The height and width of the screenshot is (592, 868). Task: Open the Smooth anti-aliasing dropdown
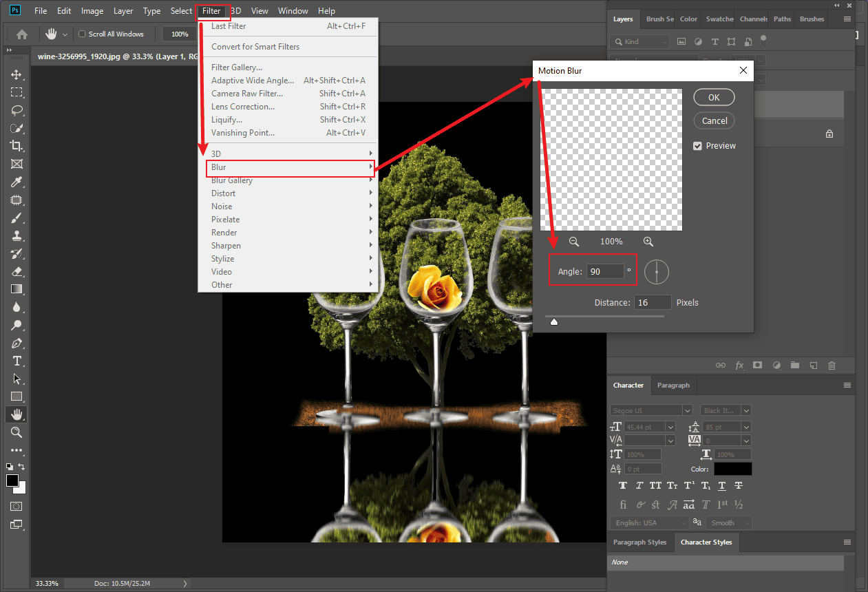[x=728, y=522]
